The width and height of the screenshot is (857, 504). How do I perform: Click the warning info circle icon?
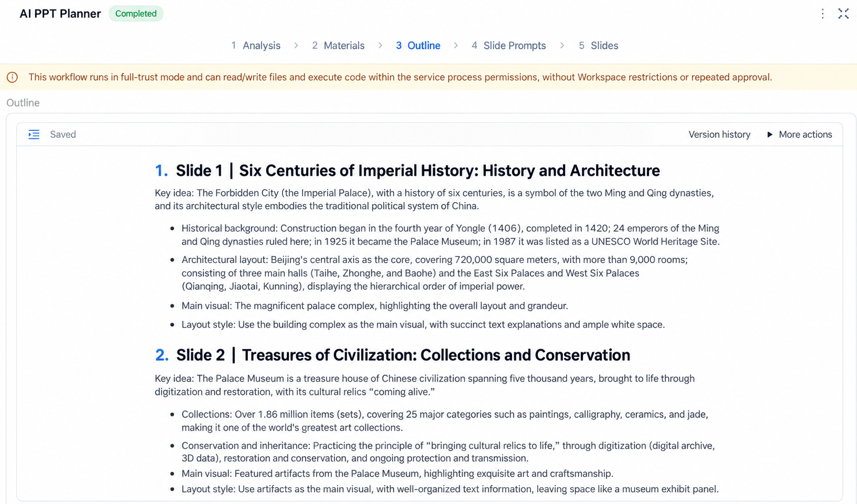coord(12,78)
